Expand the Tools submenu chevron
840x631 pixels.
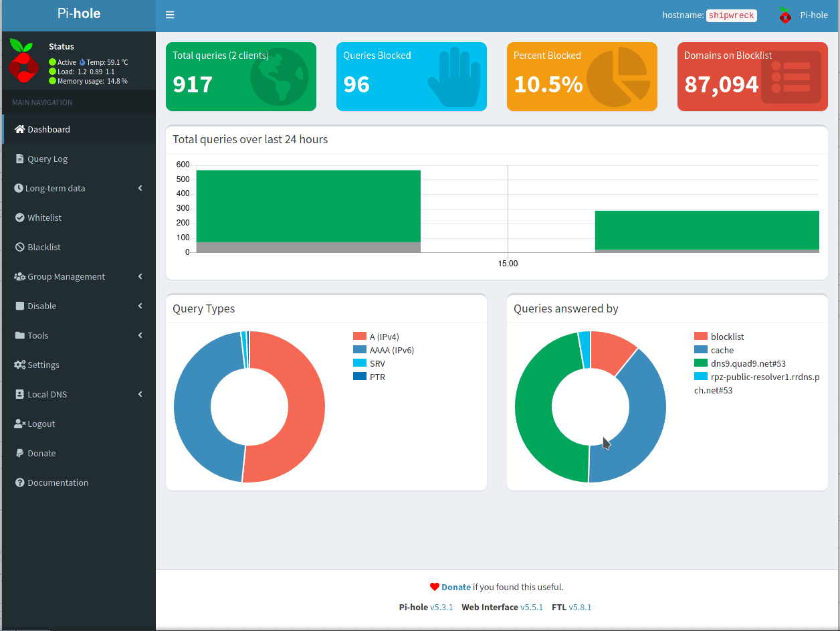[140, 335]
